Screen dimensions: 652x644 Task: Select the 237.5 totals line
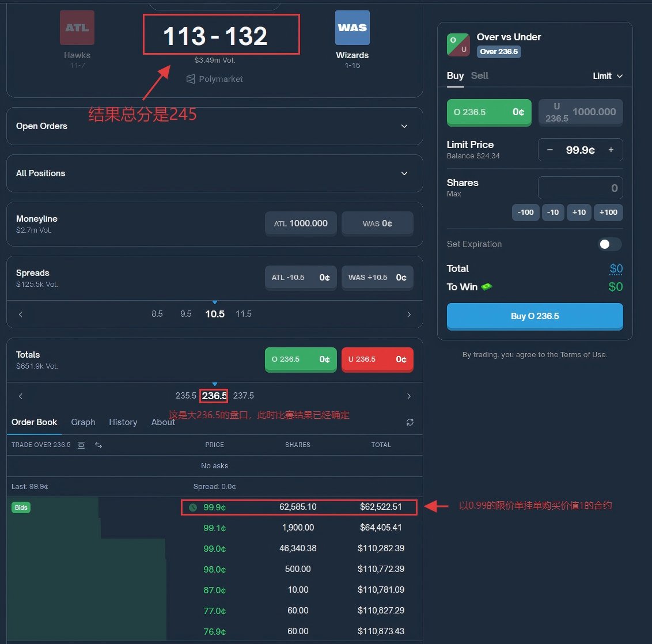[x=243, y=396]
